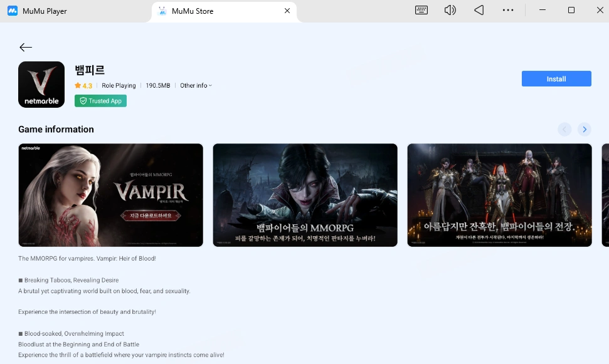The width and height of the screenshot is (609, 364).
Task: Click the 190.5MB size text
Action: pos(157,86)
